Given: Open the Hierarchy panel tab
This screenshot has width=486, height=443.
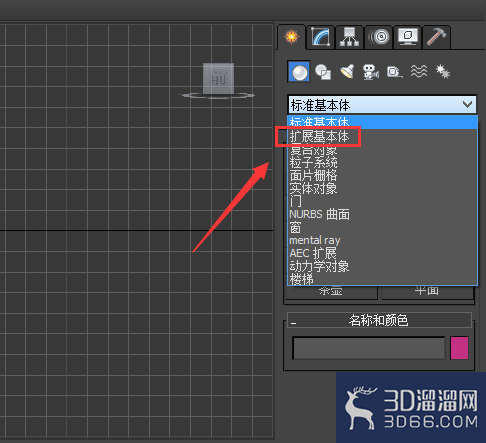Looking at the screenshot, I should tap(349, 37).
